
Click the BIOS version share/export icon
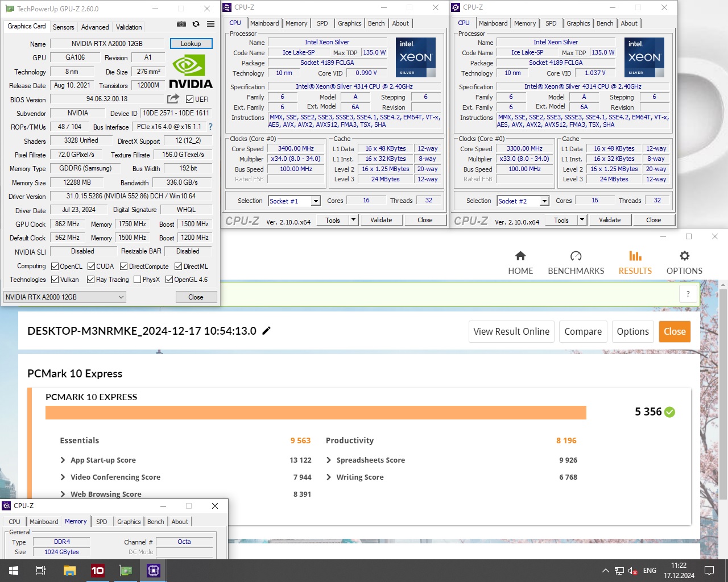(173, 99)
